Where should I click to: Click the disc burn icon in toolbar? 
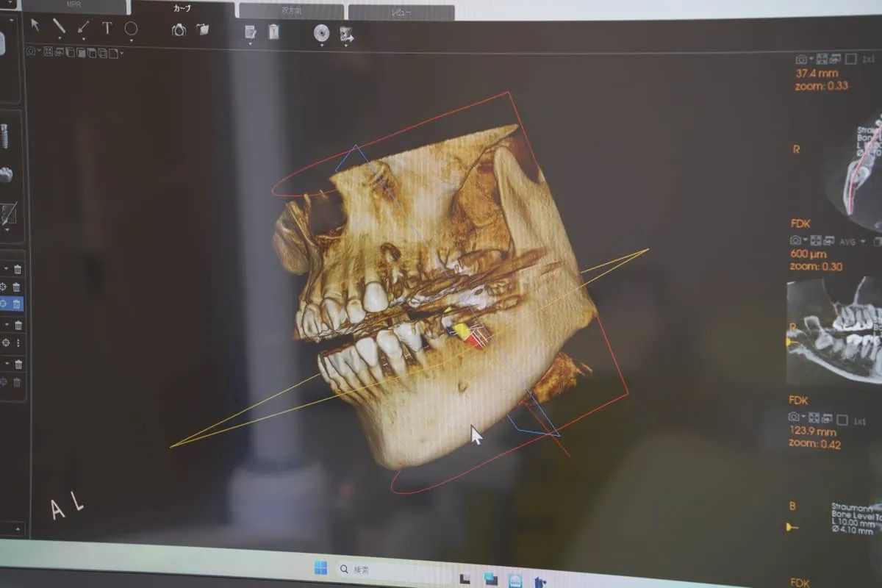point(321,33)
